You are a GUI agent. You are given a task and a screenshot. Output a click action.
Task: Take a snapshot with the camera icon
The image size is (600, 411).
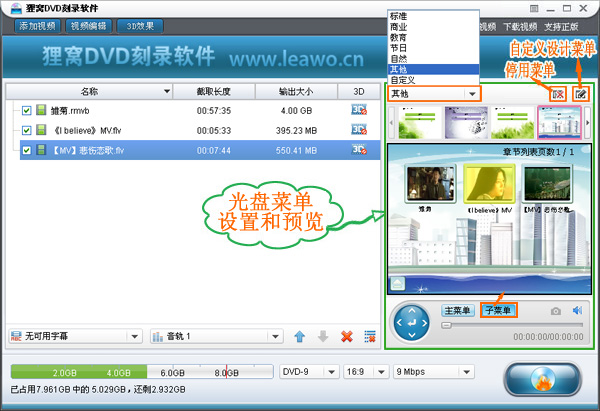(556, 311)
